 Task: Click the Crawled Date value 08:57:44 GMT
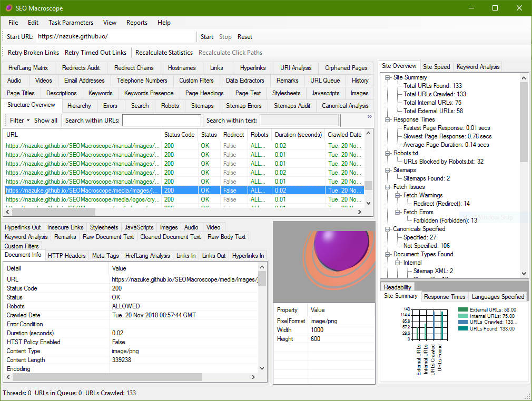154,315
